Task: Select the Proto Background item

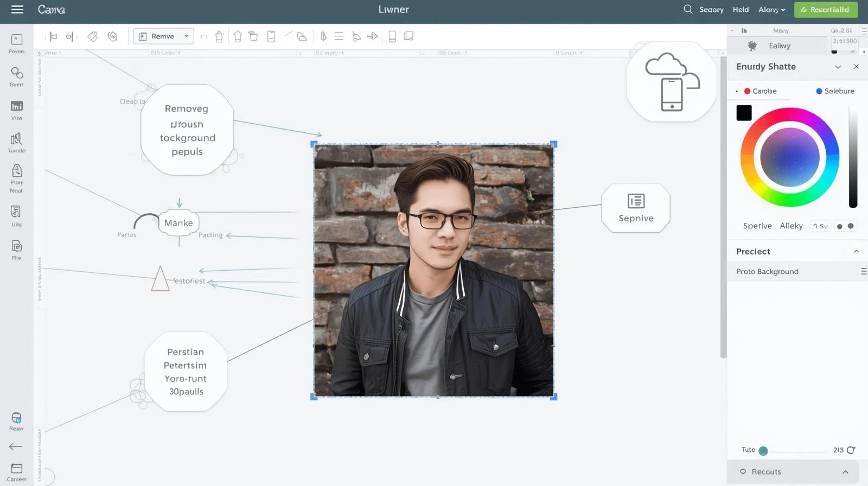Action: [767, 271]
